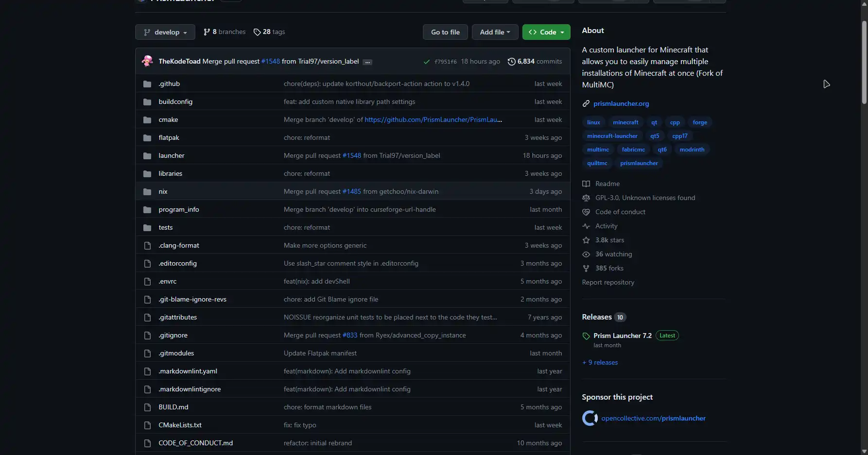The width and height of the screenshot is (868, 455).
Task: Open Prism Launcher 7.2 release
Action: (623, 336)
